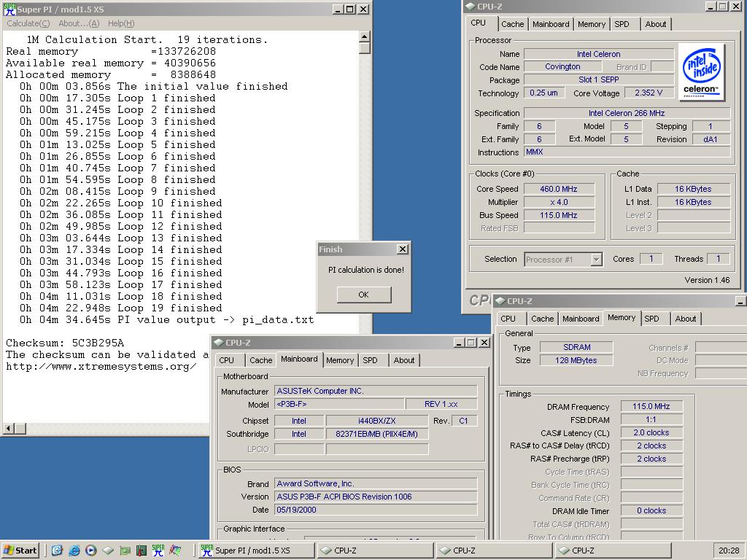Screen dimensions: 747x560
Task: Click the green card quick launch icon
Action: click(125, 551)
